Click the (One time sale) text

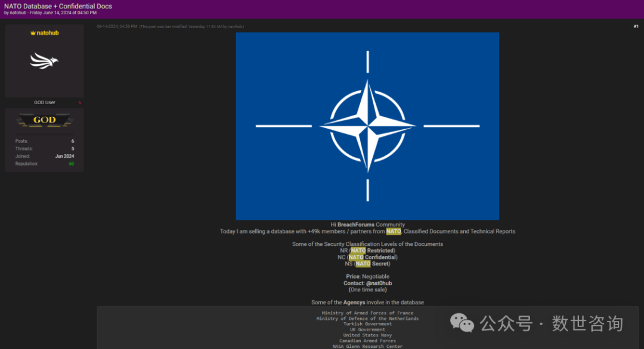367,289
